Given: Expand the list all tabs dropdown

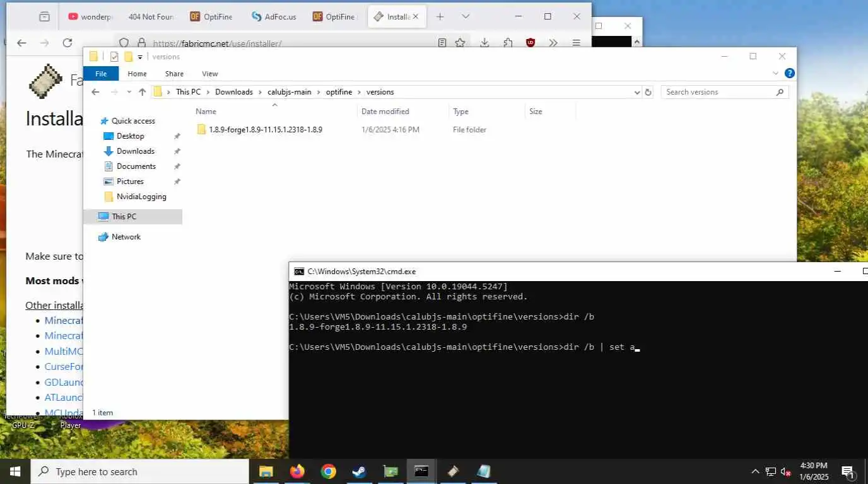Looking at the screenshot, I should [466, 17].
